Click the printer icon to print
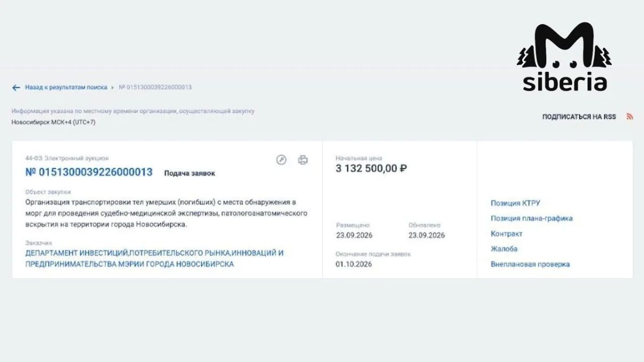Viewport: 644px width, 362px height. tap(303, 160)
